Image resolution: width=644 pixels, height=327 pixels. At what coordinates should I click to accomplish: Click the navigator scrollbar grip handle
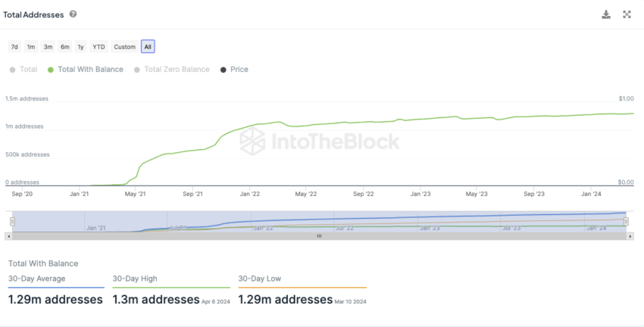[x=319, y=236]
